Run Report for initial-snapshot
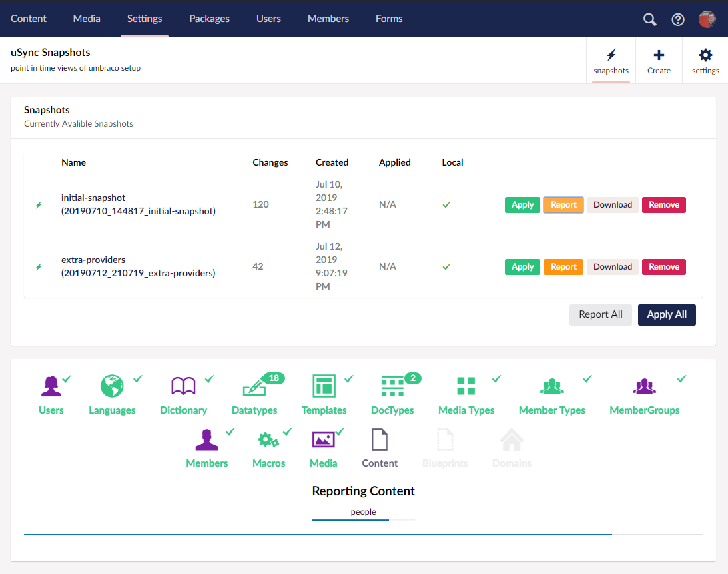 tap(563, 205)
